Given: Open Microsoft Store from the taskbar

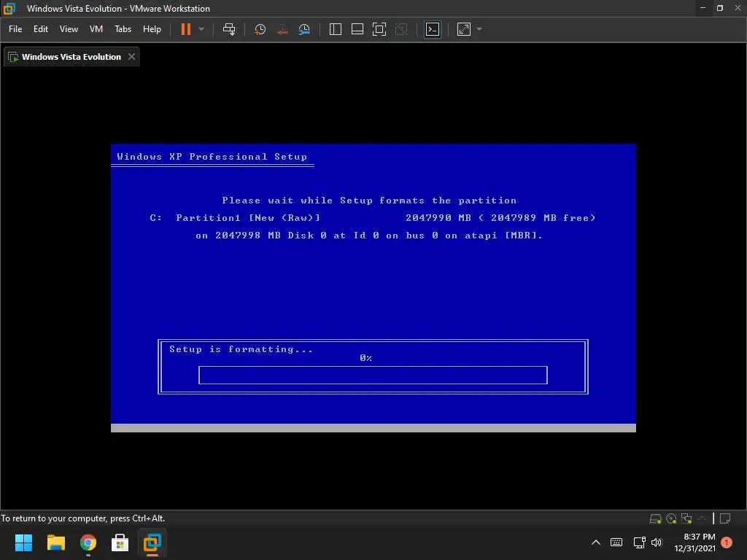Looking at the screenshot, I should 120,542.
